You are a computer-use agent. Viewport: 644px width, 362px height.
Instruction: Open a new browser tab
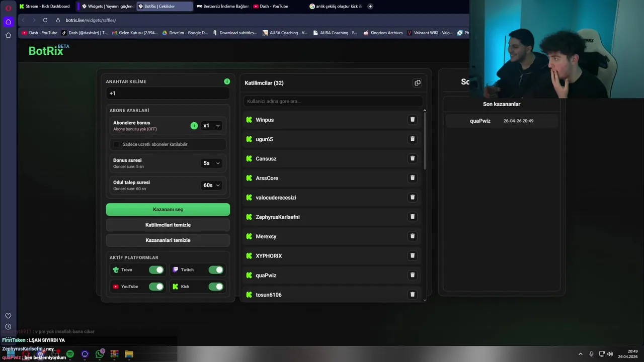370,7
